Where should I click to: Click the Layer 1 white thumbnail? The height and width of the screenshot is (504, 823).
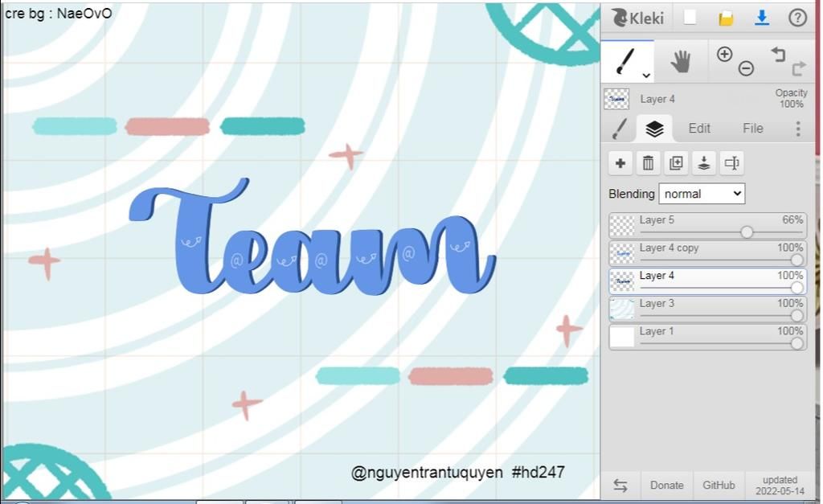pos(623,337)
